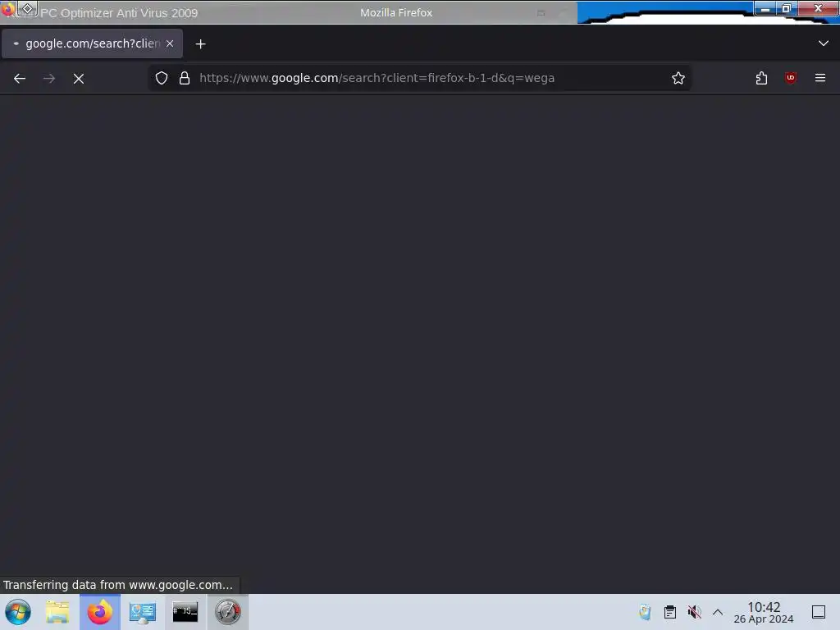Open the tracking protection shield
Viewport: 840px width, 630px height.
tap(162, 78)
